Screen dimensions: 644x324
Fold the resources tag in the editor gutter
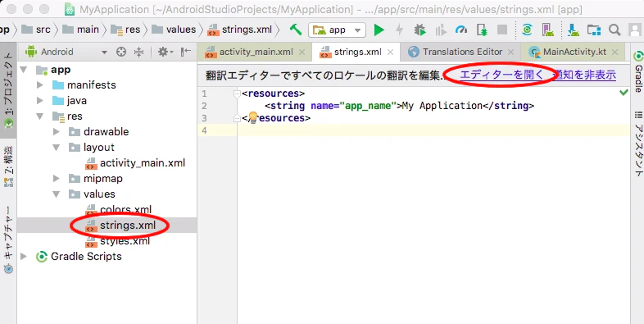pyautogui.click(x=237, y=94)
